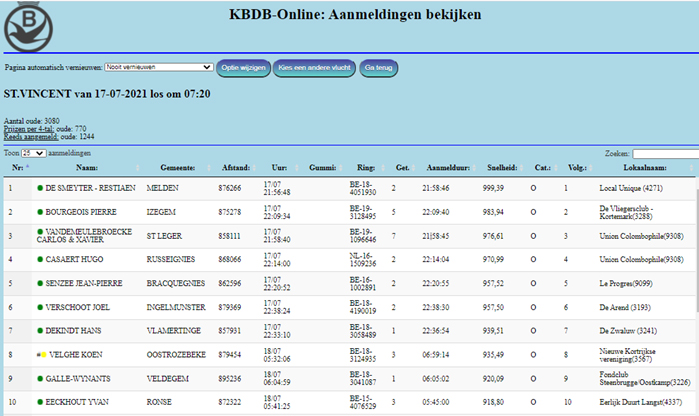Image resolution: width=699 pixels, height=416 pixels.
Task: Click green status dot beside EECKHOUT YVAN
Action: click(40, 403)
